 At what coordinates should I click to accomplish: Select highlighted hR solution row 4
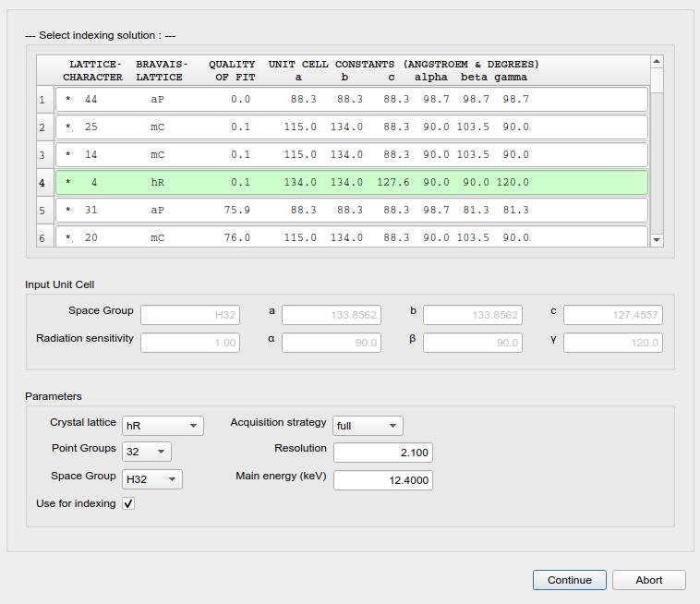click(351, 182)
